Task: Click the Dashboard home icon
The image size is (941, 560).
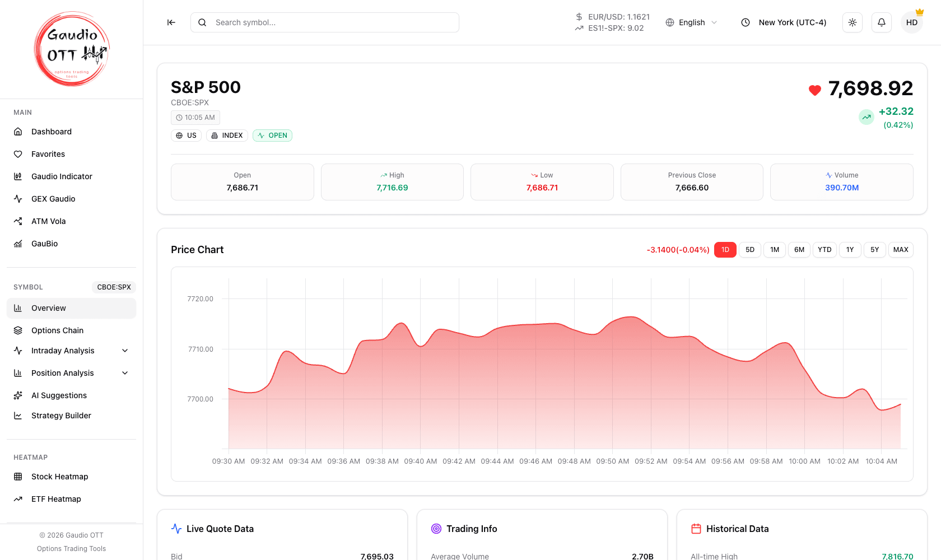Action: tap(18, 132)
